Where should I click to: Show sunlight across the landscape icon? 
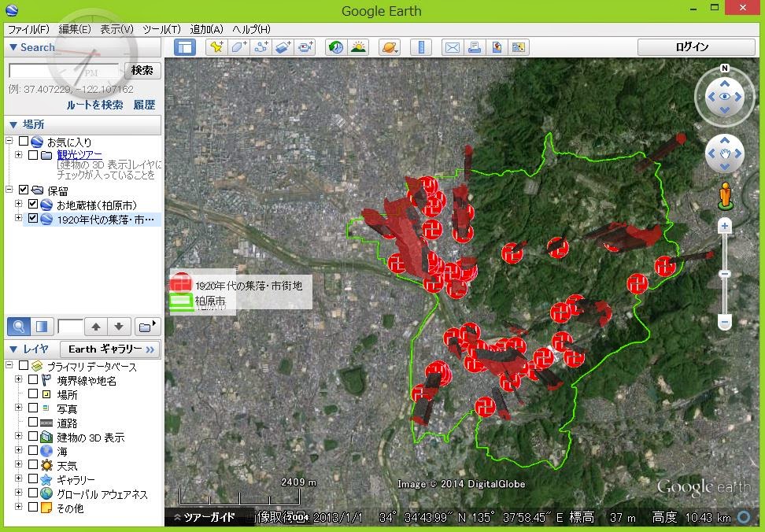click(359, 47)
